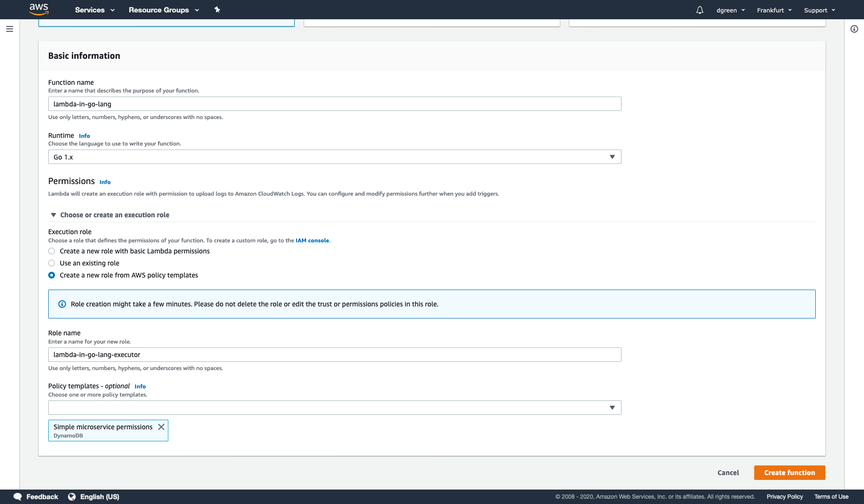Select Create a new role from AWS policy templates
This screenshot has height=504, width=864.
point(52,275)
